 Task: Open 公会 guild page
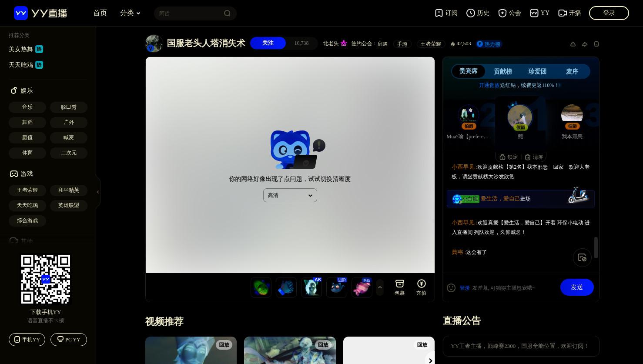509,13
